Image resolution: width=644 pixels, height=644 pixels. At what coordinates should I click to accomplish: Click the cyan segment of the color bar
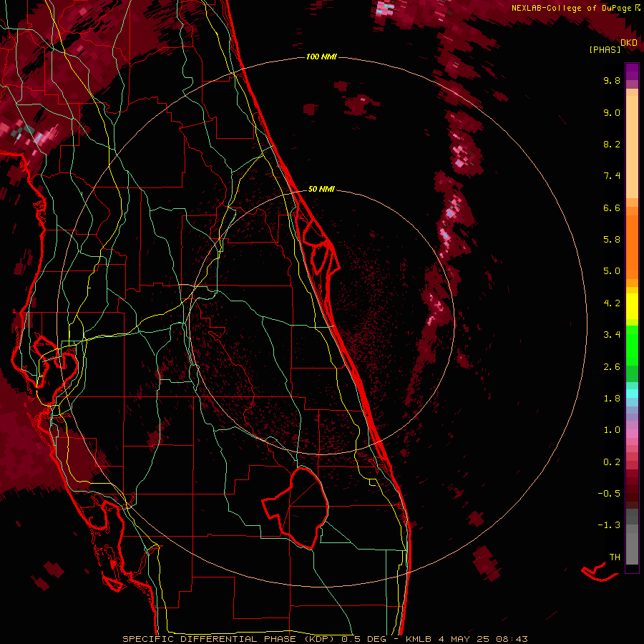(632, 394)
